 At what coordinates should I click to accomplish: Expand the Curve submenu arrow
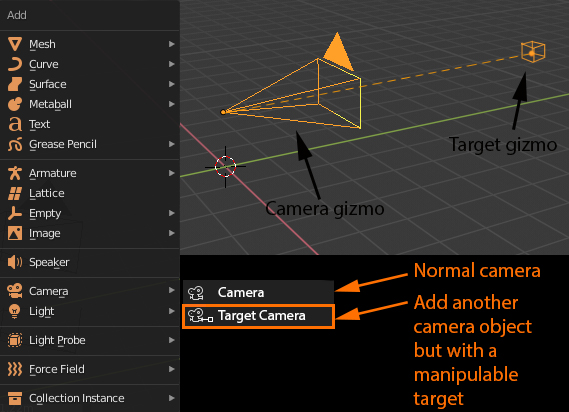172,64
